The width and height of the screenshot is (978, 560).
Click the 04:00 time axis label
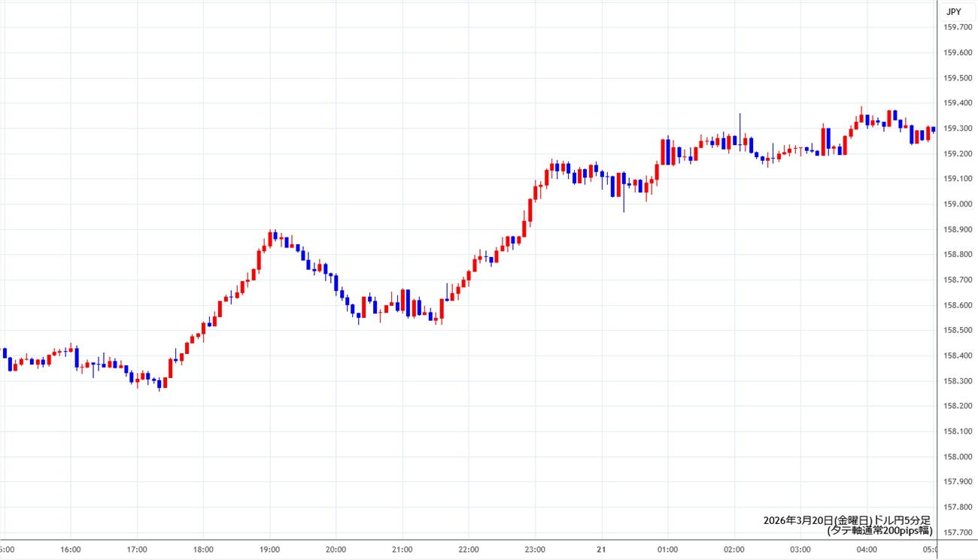(867, 549)
